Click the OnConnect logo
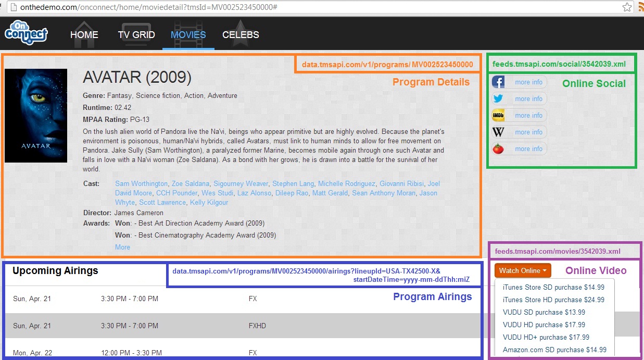Screen dimensions: 644x360 point(26,32)
